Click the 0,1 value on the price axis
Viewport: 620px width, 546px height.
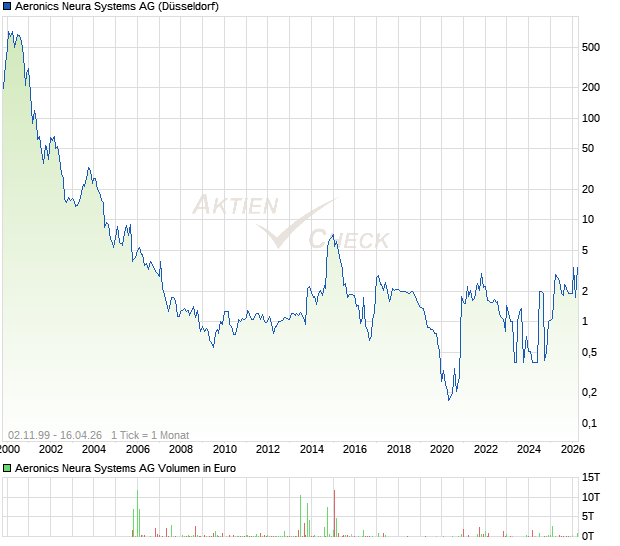click(x=590, y=423)
